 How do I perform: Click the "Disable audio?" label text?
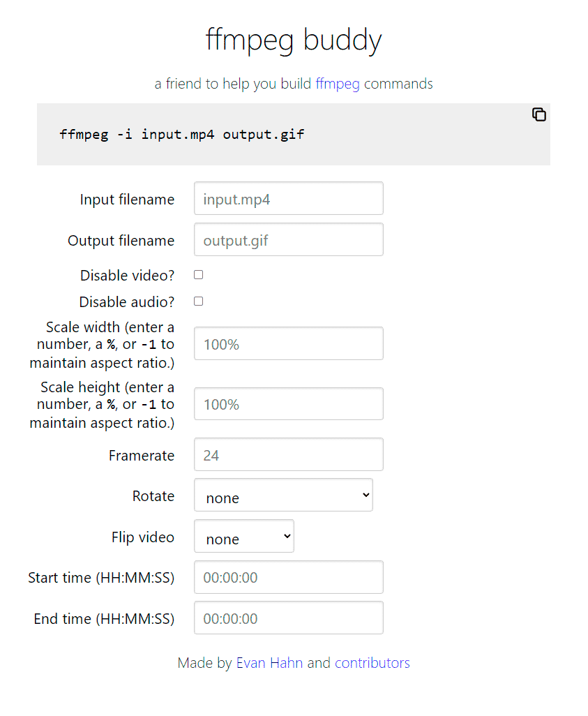coord(126,302)
